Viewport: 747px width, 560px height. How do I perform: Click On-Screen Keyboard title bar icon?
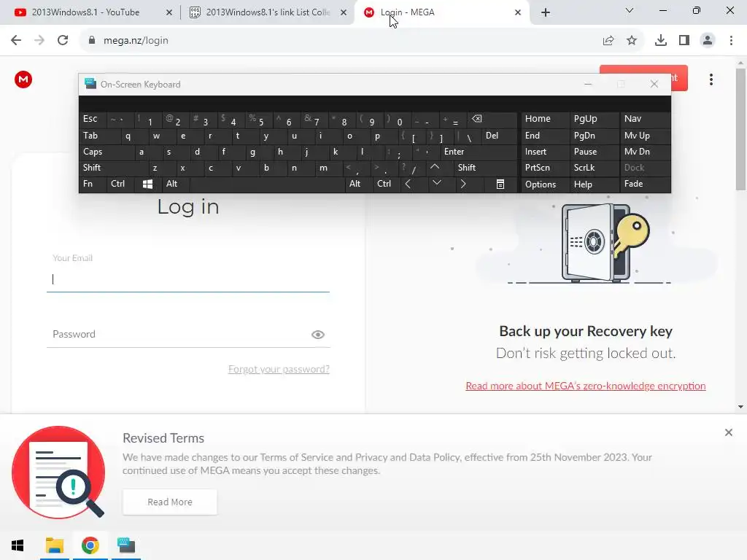pos(90,84)
